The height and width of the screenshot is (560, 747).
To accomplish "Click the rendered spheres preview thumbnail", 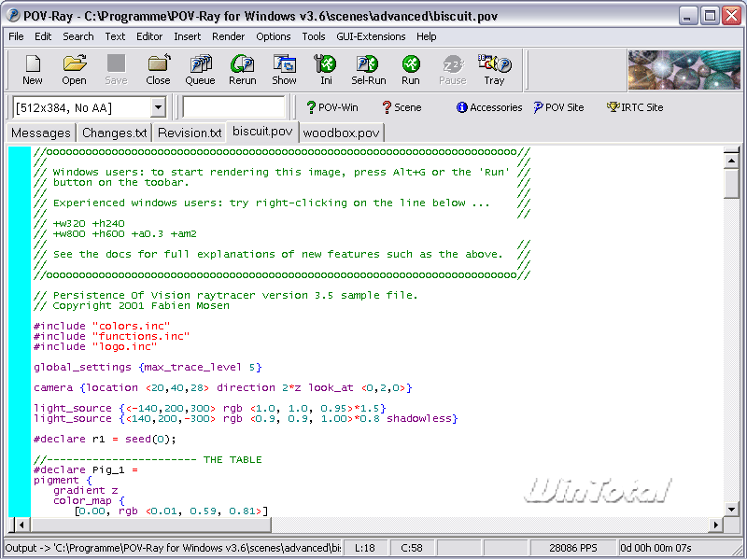I will [x=684, y=70].
